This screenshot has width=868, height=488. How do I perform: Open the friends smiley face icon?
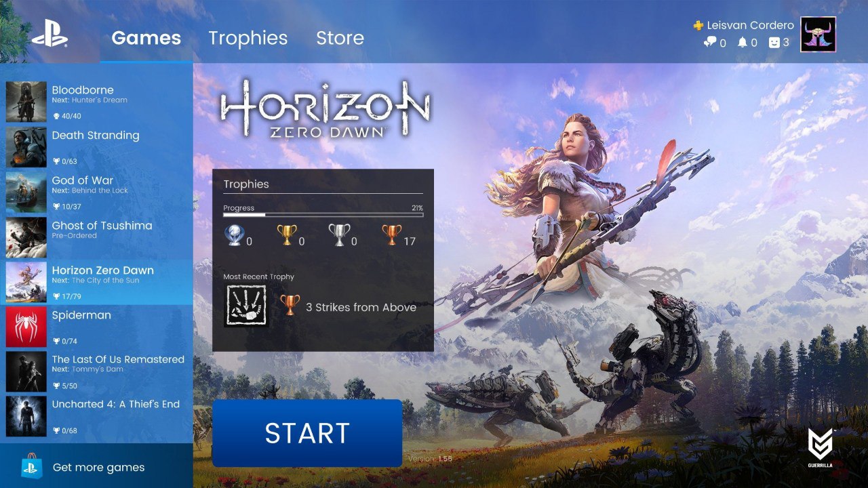pos(774,42)
